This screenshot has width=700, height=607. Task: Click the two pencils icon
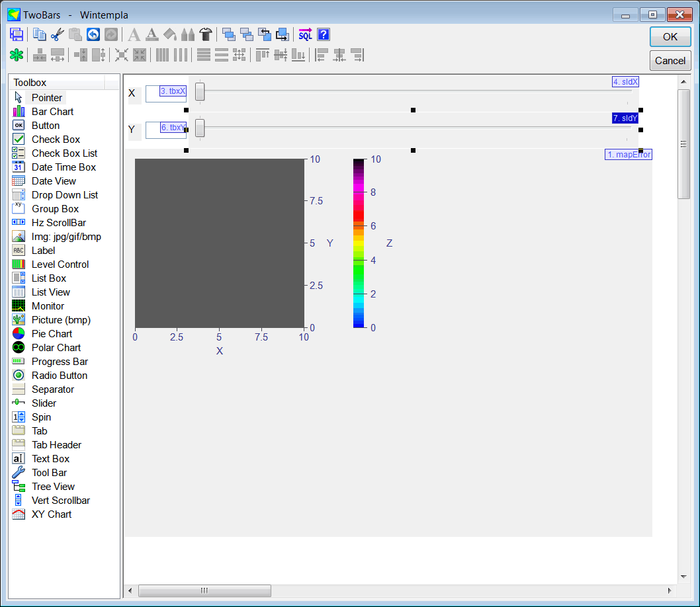coord(187,34)
